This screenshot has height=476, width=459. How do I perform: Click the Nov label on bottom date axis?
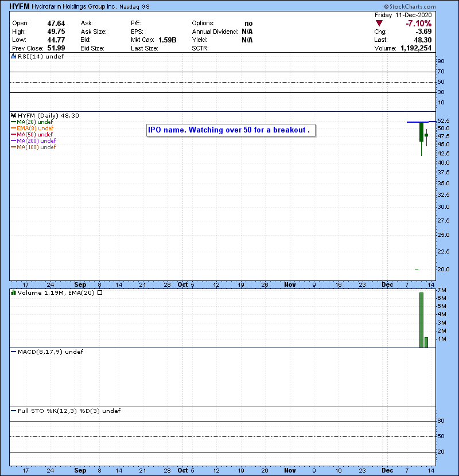(290, 470)
